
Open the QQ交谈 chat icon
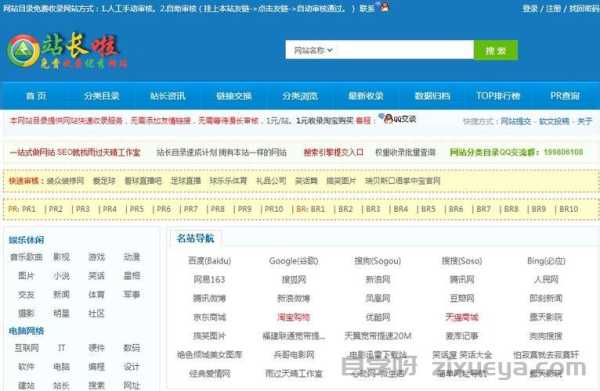[398, 119]
